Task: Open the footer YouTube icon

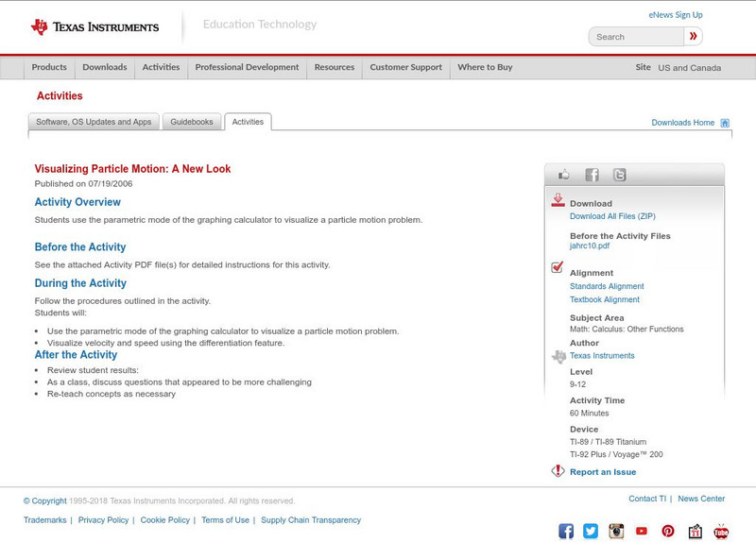Action: click(642, 531)
